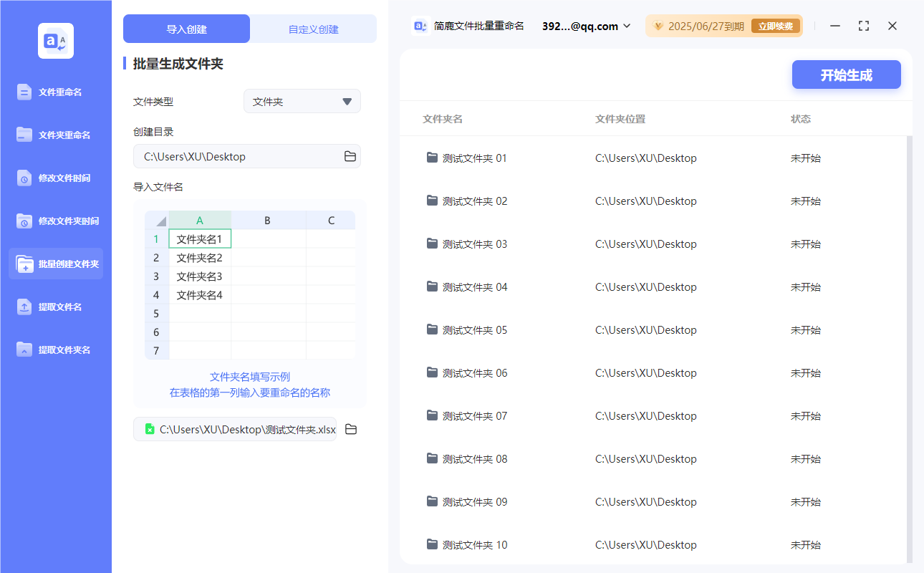Viewport: 924px width, 573px height.
Task: Click the 批量创建文件夹 sidebar item
Action: (56, 264)
